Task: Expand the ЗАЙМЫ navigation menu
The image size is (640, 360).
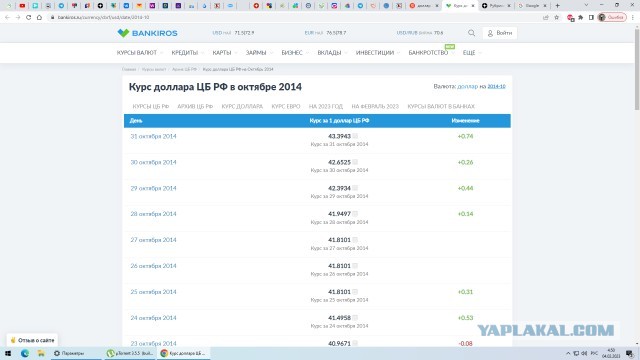Action: coord(259,53)
